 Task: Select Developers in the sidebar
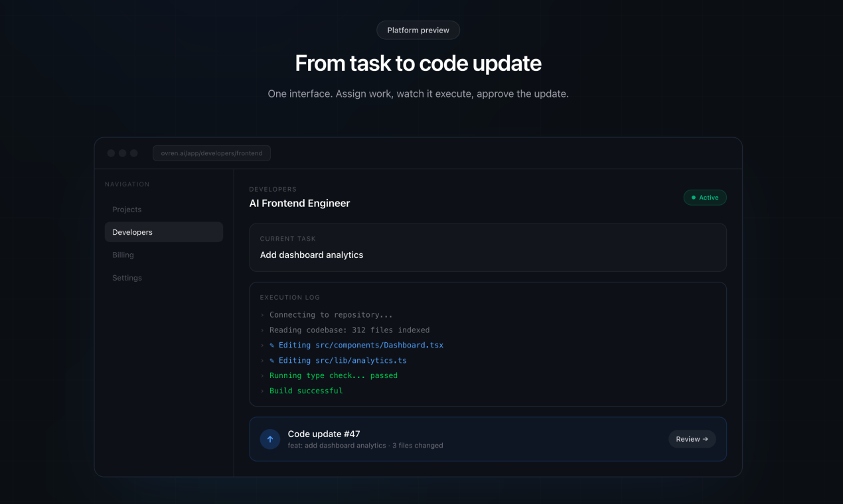tap(163, 232)
